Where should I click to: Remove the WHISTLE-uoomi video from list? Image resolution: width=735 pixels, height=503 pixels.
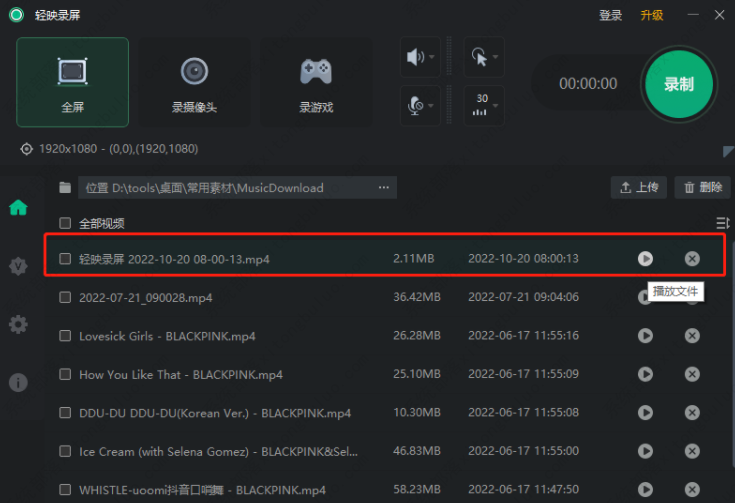(692, 489)
